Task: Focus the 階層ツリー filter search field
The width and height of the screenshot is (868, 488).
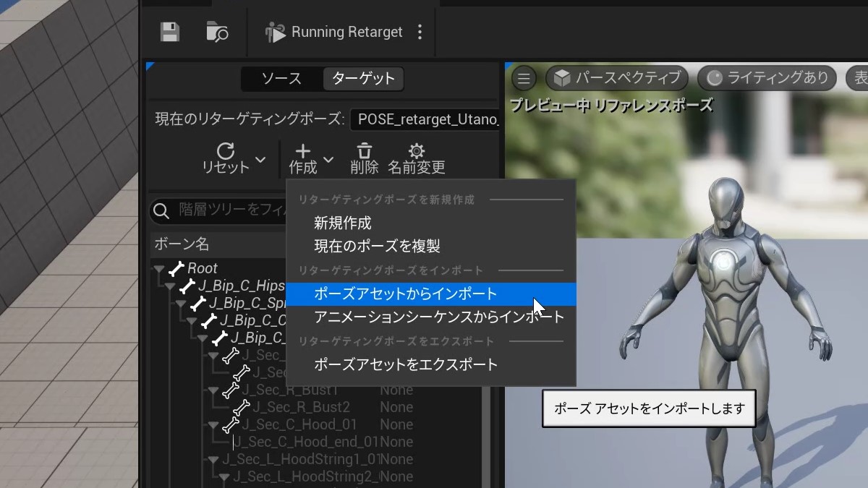Action: [x=218, y=210]
